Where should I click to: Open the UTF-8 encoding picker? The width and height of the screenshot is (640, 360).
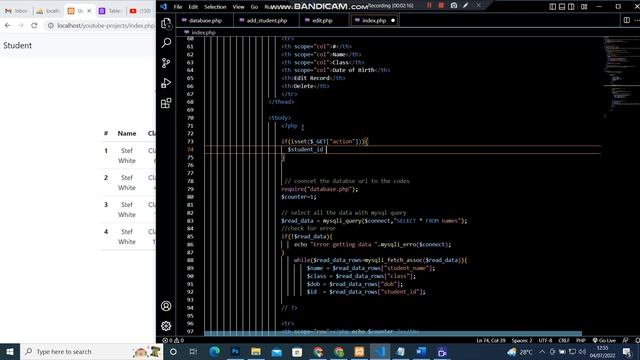pos(545,340)
